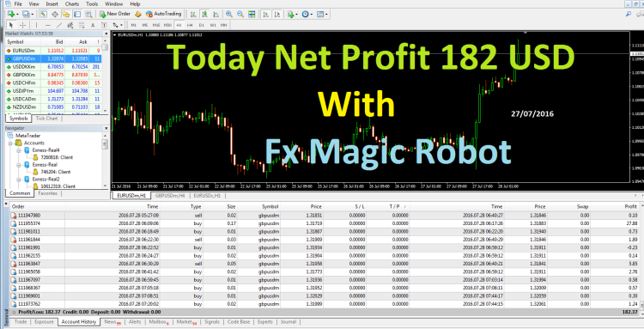This screenshot has width=644, height=329.
Task: Click the zoom out magnifier icon
Action: click(240, 14)
